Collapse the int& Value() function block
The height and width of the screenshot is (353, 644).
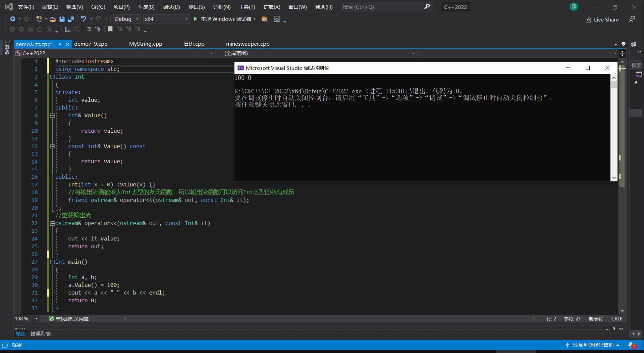pos(52,116)
